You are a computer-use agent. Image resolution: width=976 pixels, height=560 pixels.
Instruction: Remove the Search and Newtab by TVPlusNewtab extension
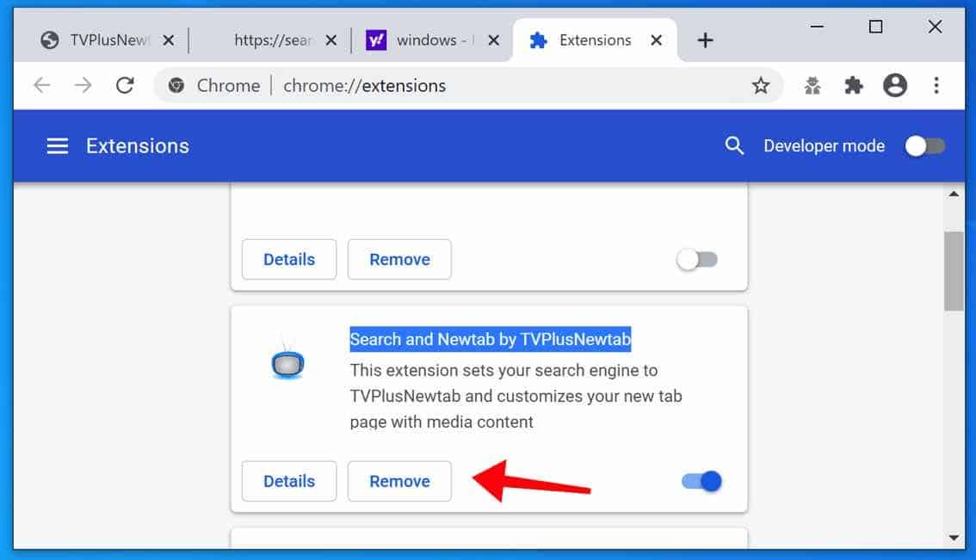point(399,481)
